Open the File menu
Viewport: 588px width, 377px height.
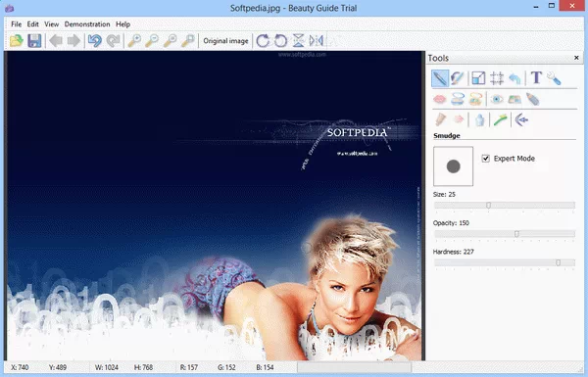[x=16, y=24]
